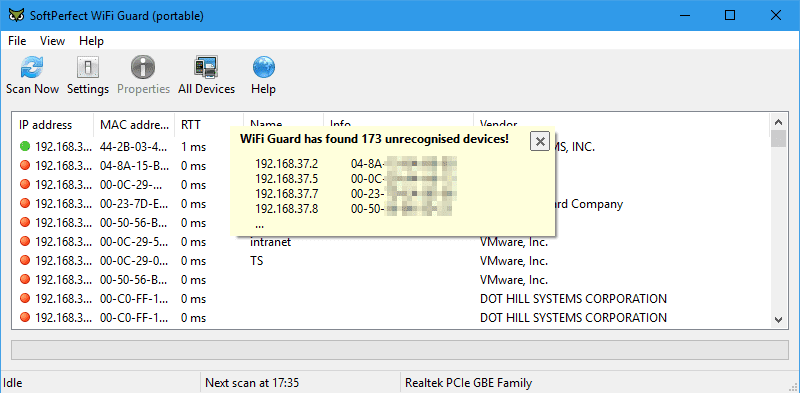The height and width of the screenshot is (393, 800).
Task: Click the greyed Properties toolbar icon
Action: click(x=143, y=76)
